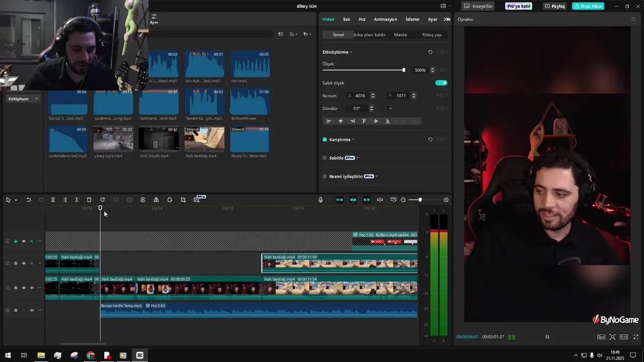This screenshot has height=362, width=644.
Task: Open filter options in media panel
Action: pos(307,34)
